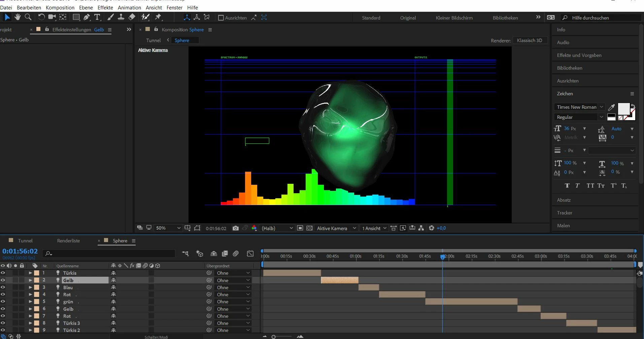Click the timeline layer search field

pyautogui.click(x=109, y=253)
